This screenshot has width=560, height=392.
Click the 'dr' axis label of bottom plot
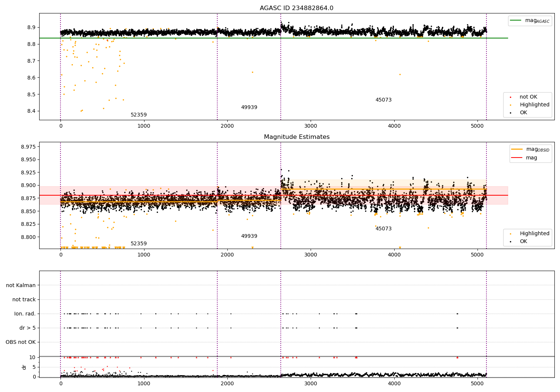(x=25, y=367)
